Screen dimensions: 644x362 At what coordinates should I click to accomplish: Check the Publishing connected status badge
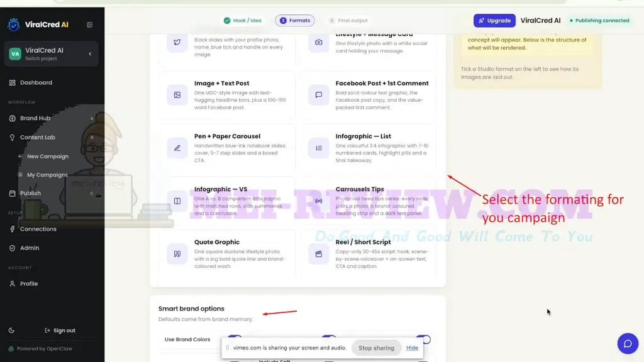click(599, 21)
